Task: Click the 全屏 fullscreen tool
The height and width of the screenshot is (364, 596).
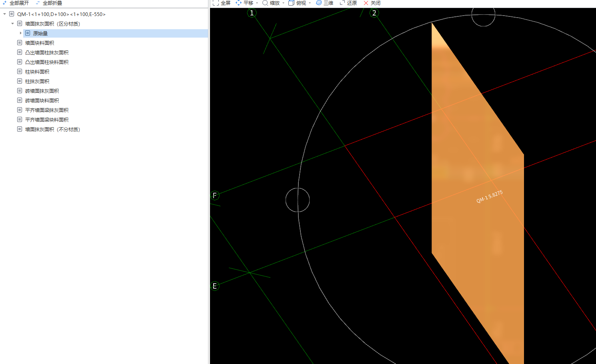Action: click(x=222, y=3)
